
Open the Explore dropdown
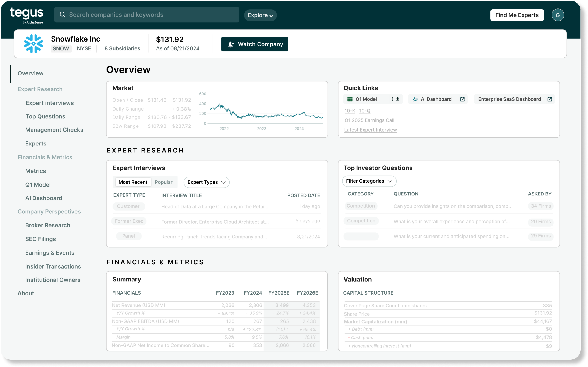[x=260, y=15]
